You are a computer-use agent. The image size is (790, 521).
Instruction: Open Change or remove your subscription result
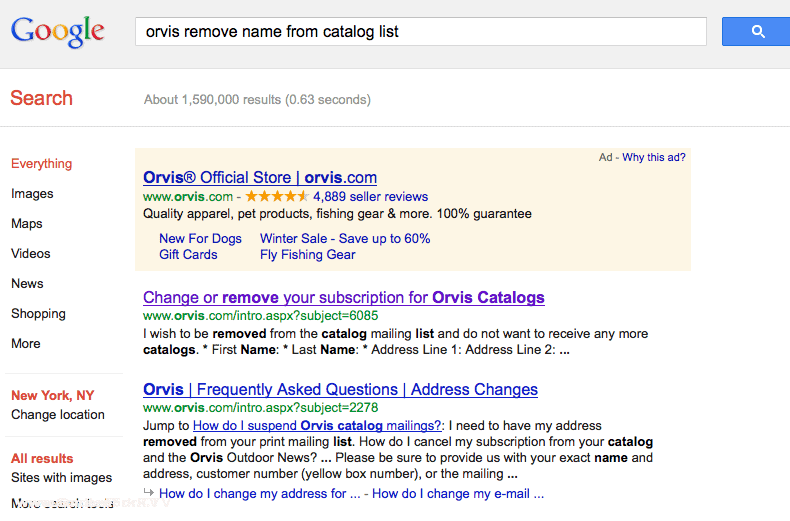click(344, 298)
